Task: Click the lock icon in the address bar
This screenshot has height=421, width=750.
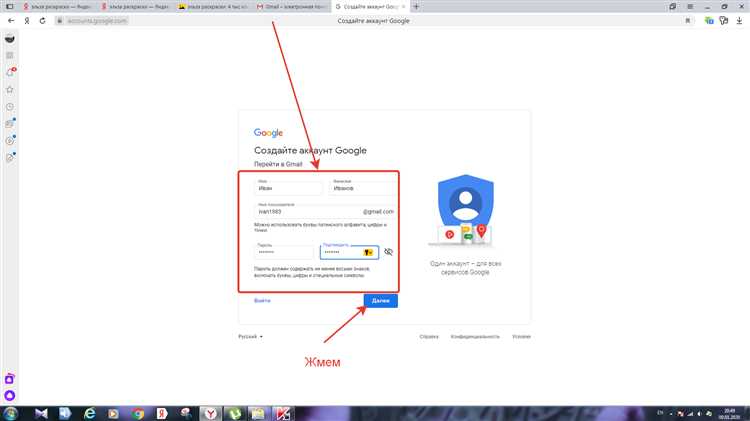Action: click(x=59, y=21)
